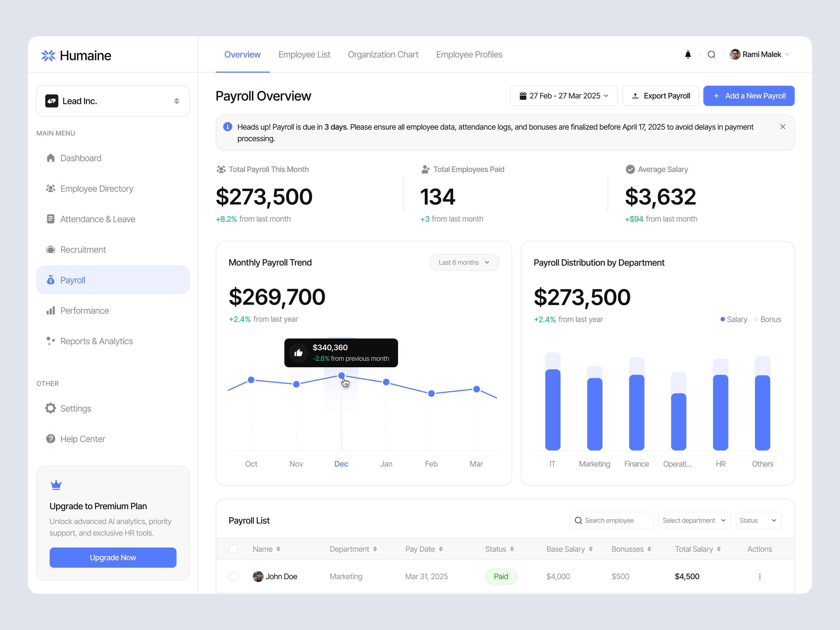Select the Payroll icon in the sidebar
Screen dimensions: 840x630
tap(51, 280)
